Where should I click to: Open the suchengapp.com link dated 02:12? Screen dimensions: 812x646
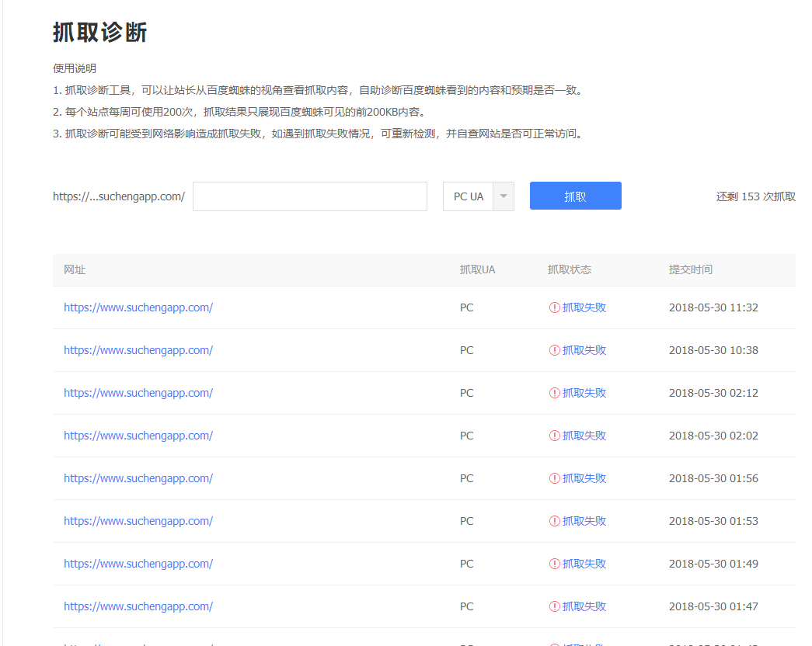pyautogui.click(x=138, y=392)
